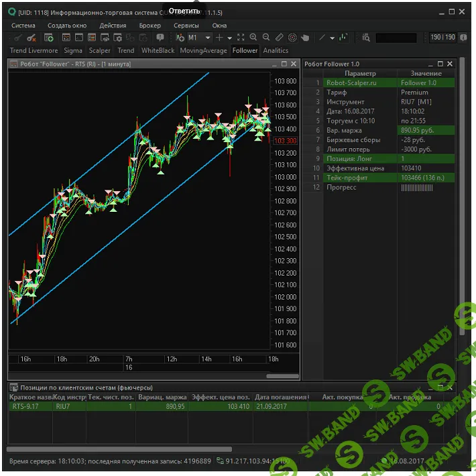Select the ruler measurement tool

pyautogui.click(x=280, y=38)
